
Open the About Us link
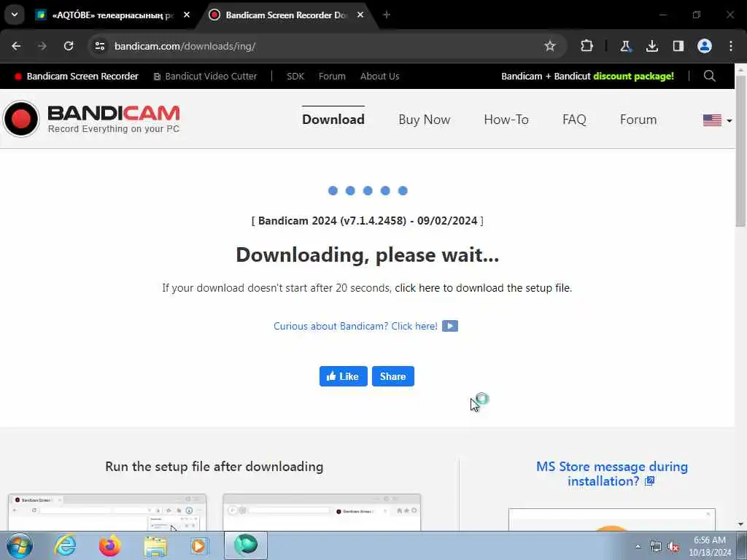379,76
